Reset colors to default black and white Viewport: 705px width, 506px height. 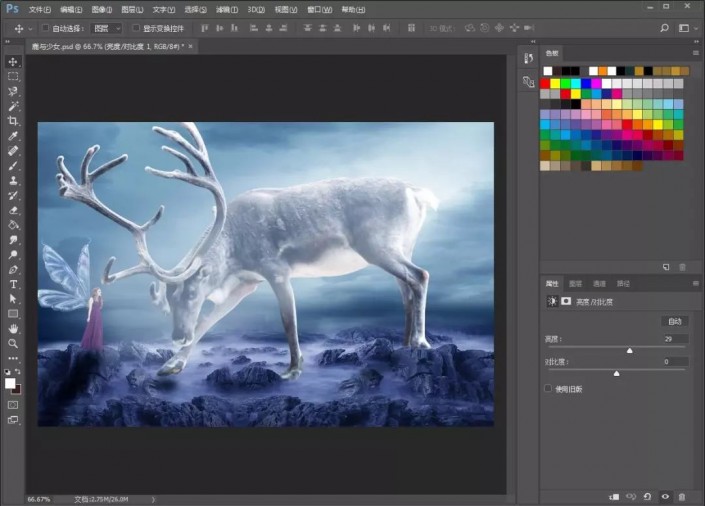(x=7, y=372)
